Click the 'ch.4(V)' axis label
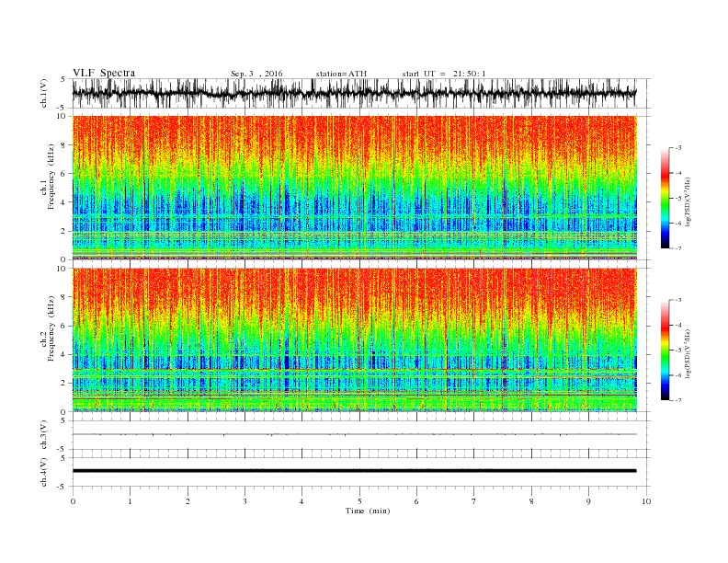Image resolution: width=728 pixels, height=563 pixels. [x=44, y=472]
